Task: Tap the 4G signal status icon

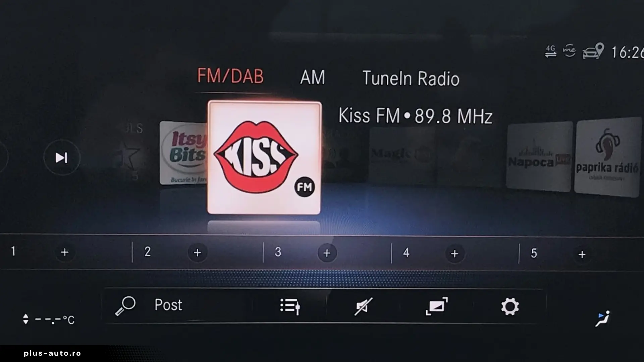Action: [x=550, y=51]
